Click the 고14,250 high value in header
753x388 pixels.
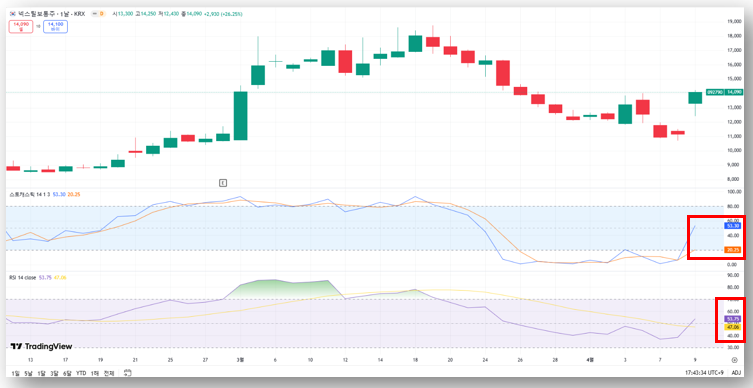[146, 14]
